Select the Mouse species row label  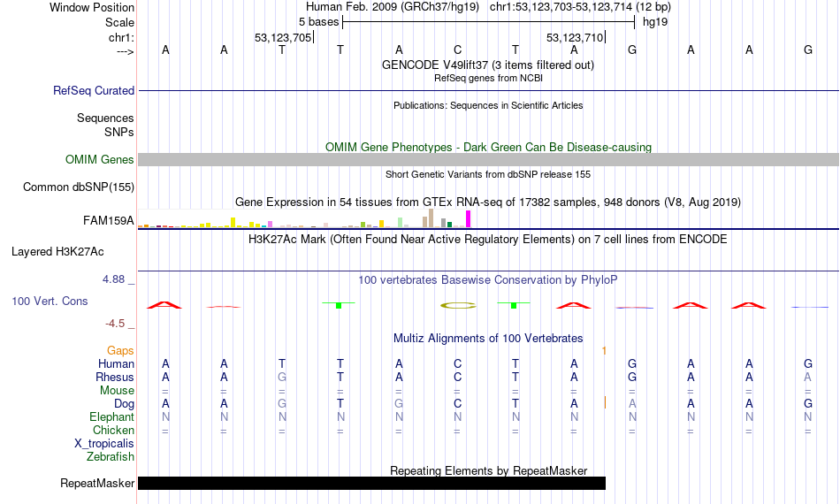pos(117,391)
